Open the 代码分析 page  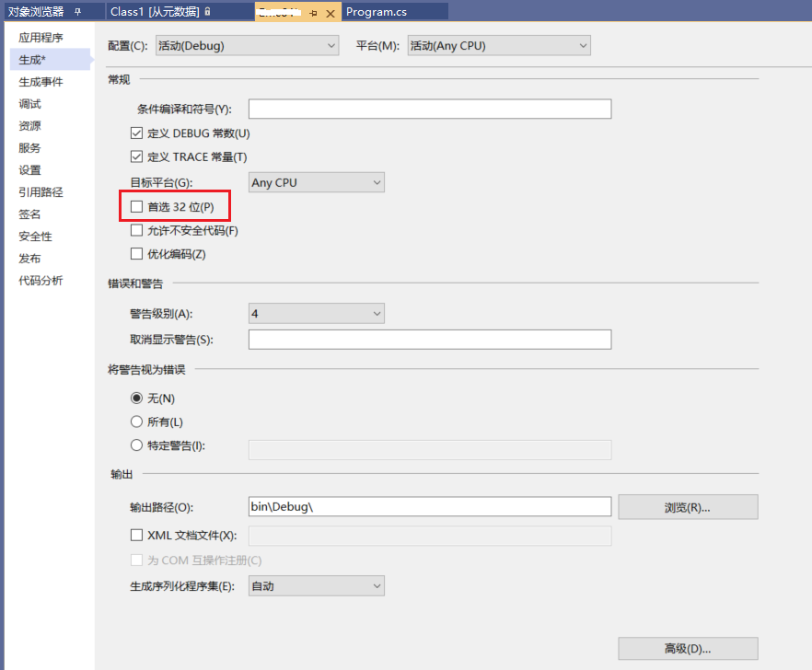(x=41, y=281)
